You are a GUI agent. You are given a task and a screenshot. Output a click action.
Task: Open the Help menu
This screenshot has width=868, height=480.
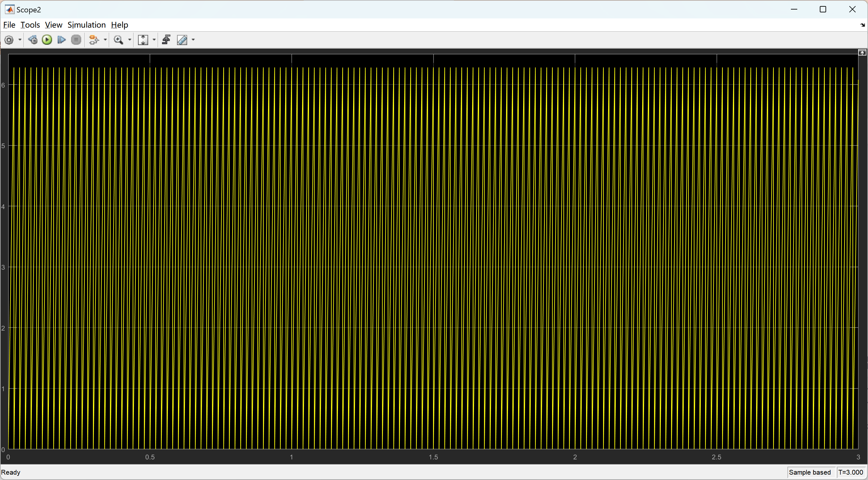(x=120, y=25)
